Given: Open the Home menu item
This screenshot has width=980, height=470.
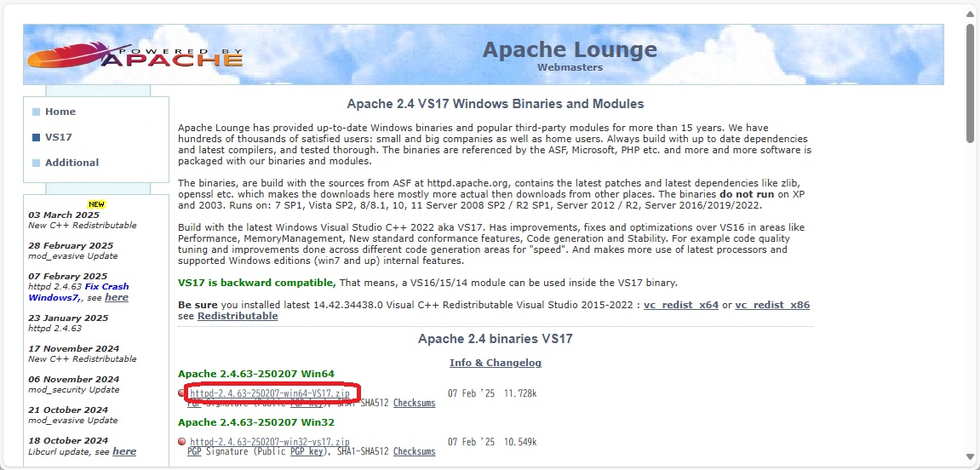Looking at the screenshot, I should click(60, 112).
